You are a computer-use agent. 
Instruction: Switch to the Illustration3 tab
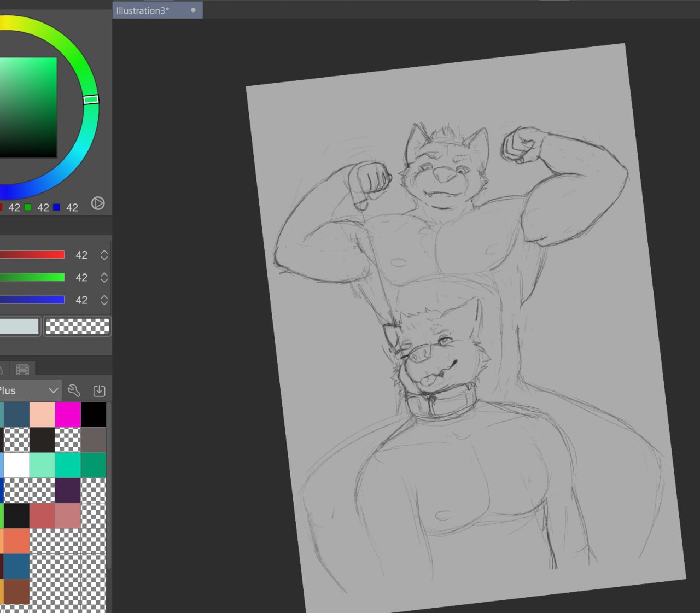[x=143, y=10]
